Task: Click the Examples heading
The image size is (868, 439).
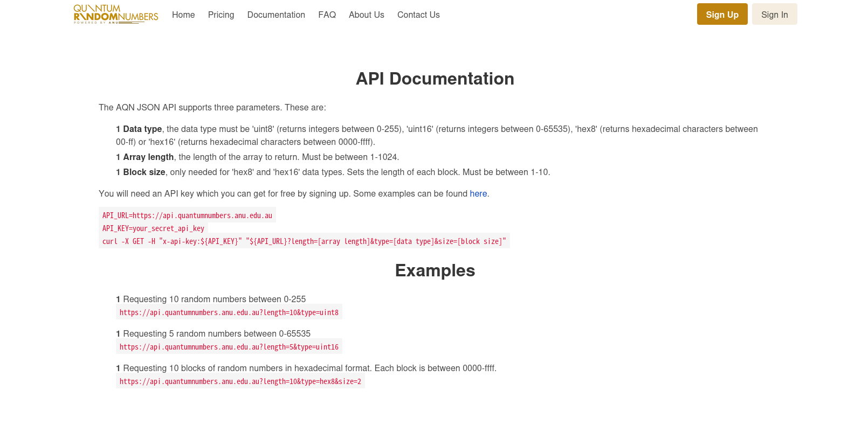Action: coord(435,270)
